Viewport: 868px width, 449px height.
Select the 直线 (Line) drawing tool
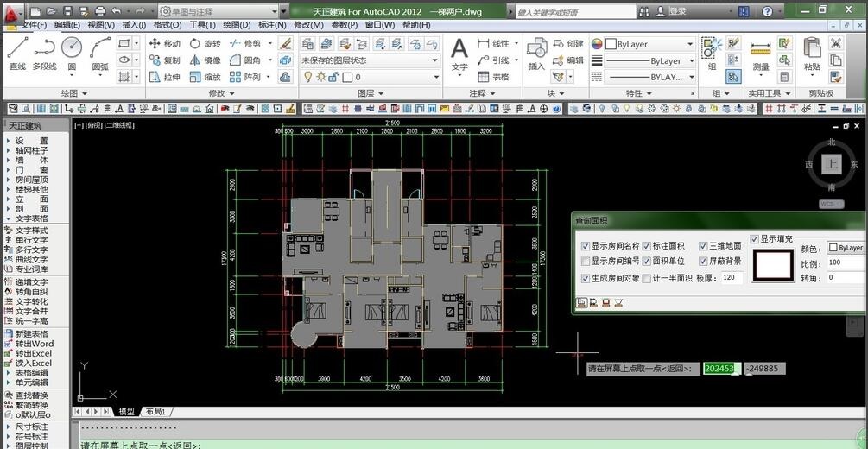tap(17, 53)
